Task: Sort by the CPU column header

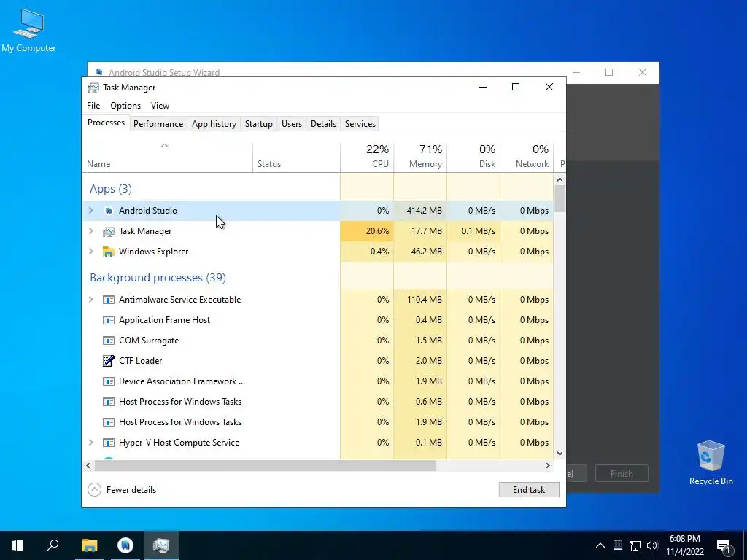Action: pyautogui.click(x=367, y=157)
